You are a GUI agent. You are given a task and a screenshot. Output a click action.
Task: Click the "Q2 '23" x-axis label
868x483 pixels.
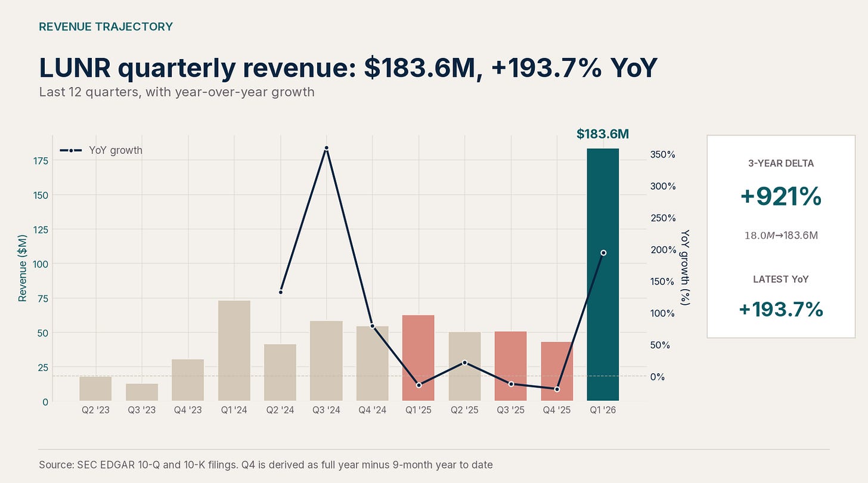(x=95, y=411)
